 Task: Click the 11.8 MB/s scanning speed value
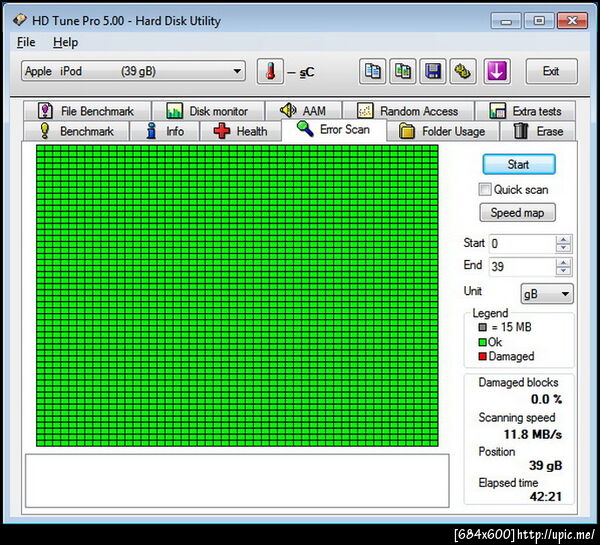533,434
